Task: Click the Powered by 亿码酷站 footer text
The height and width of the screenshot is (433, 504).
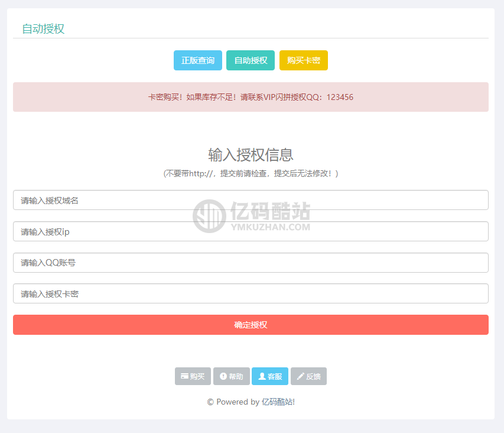Action: [x=251, y=402]
